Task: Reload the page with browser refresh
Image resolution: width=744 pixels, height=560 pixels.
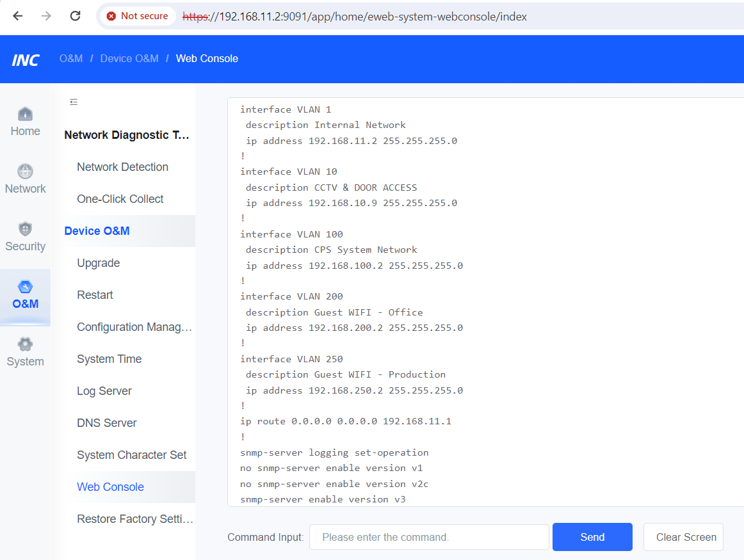Action: click(x=75, y=16)
